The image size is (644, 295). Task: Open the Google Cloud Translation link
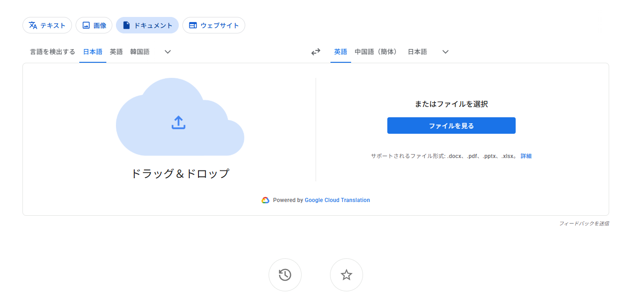(337, 200)
